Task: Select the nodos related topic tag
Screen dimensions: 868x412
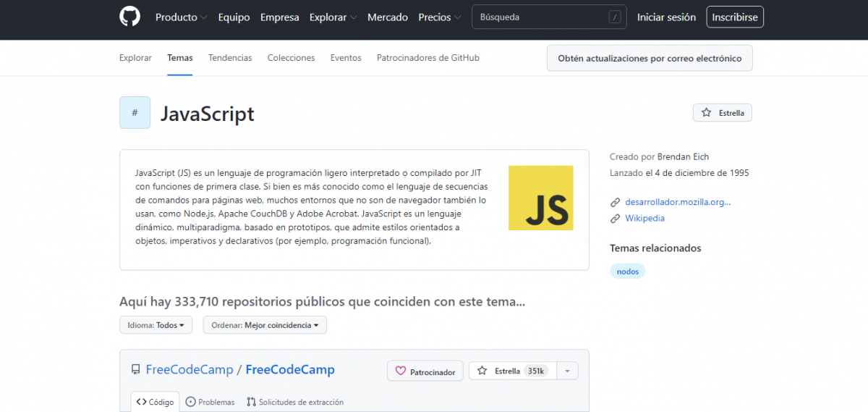Action: coord(627,272)
